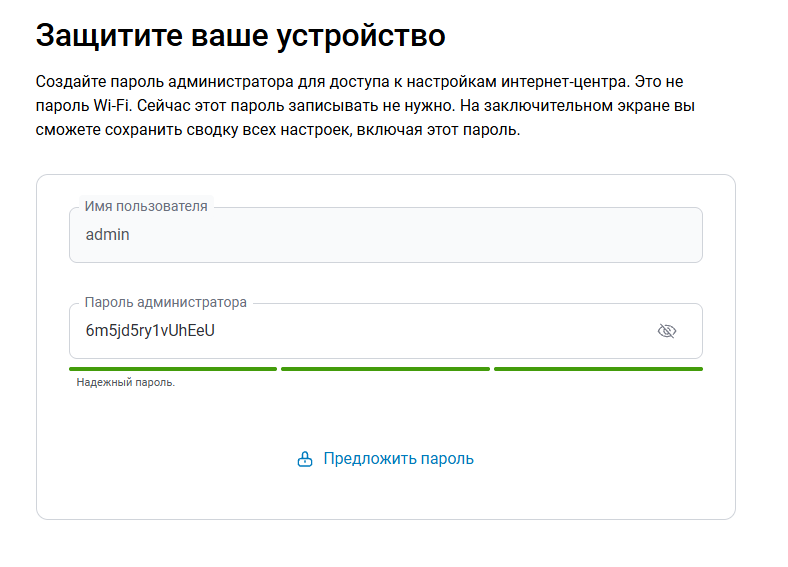Click the paragraph starting with Создайте пароль администратора
The width and height of the screenshot is (788, 567).
pyautogui.click(x=365, y=106)
